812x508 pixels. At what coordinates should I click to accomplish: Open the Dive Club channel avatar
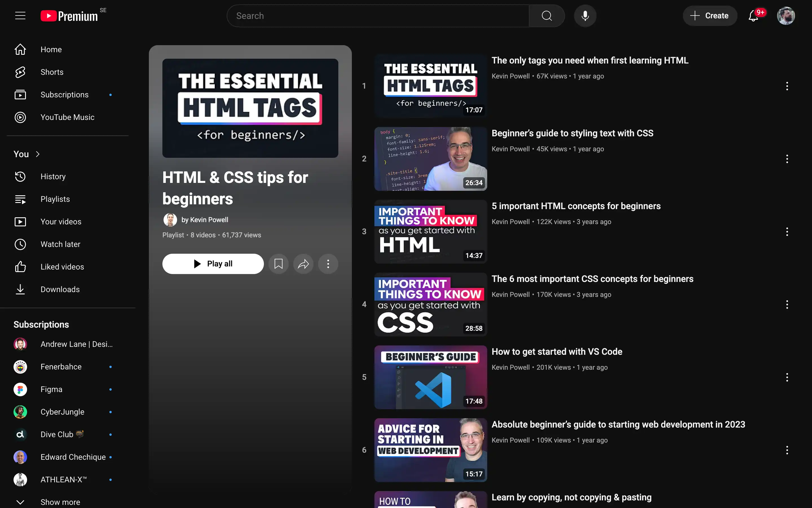(x=20, y=434)
